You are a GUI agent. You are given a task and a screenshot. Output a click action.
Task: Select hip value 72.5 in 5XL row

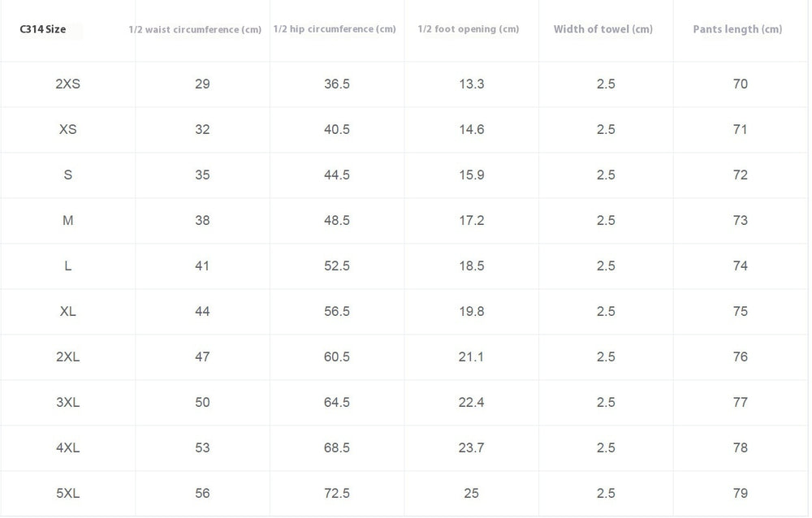pyautogui.click(x=337, y=494)
